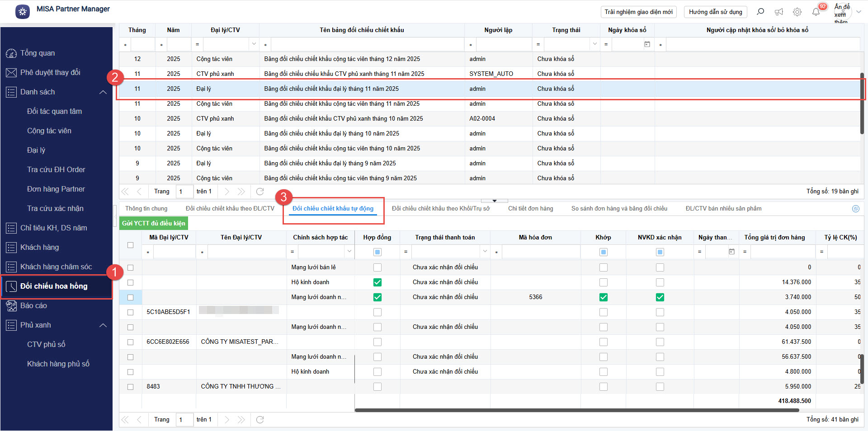
Task: Click the refresh icon in upper table pager
Action: click(x=260, y=192)
